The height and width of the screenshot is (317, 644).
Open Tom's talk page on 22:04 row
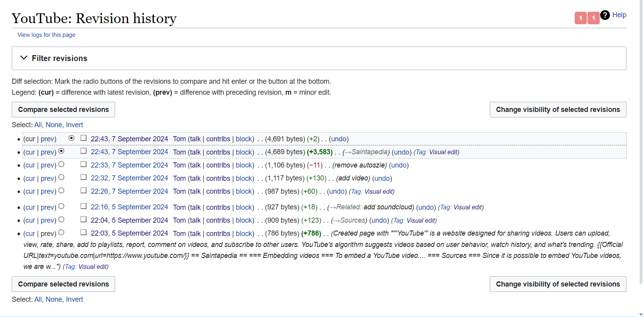pyautogui.click(x=195, y=220)
